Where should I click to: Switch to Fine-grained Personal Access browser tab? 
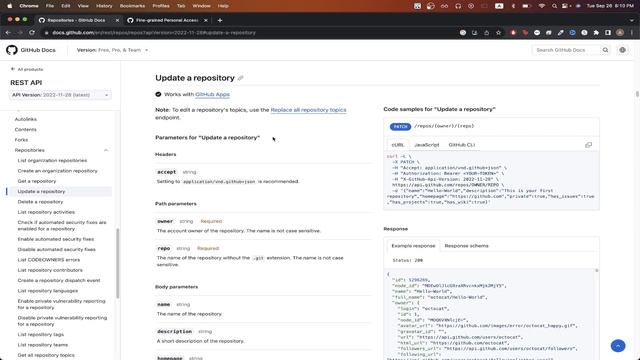[x=167, y=20]
